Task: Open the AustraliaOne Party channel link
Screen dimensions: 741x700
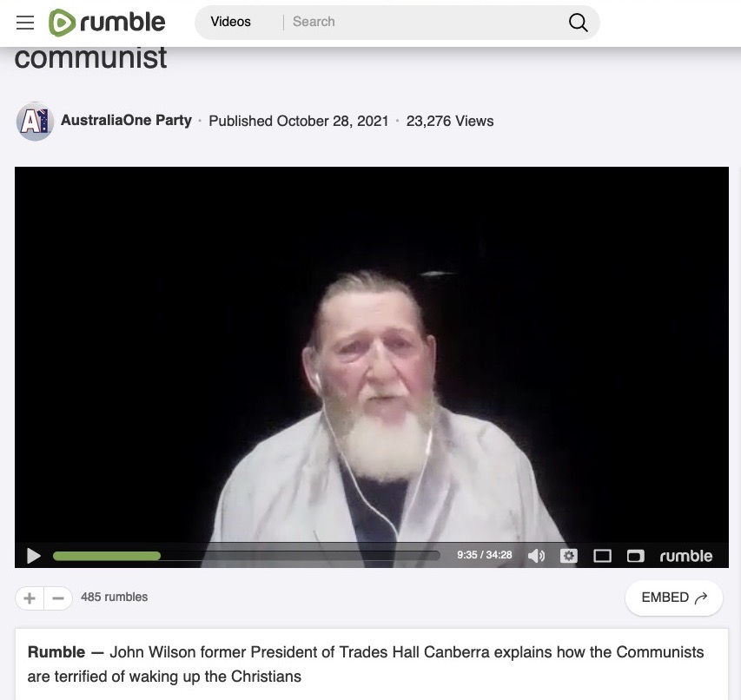Action: pyautogui.click(x=126, y=121)
